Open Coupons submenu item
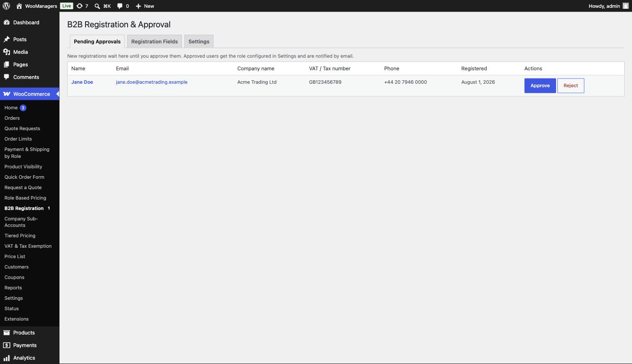Viewport: 632px width, 364px height. point(14,277)
